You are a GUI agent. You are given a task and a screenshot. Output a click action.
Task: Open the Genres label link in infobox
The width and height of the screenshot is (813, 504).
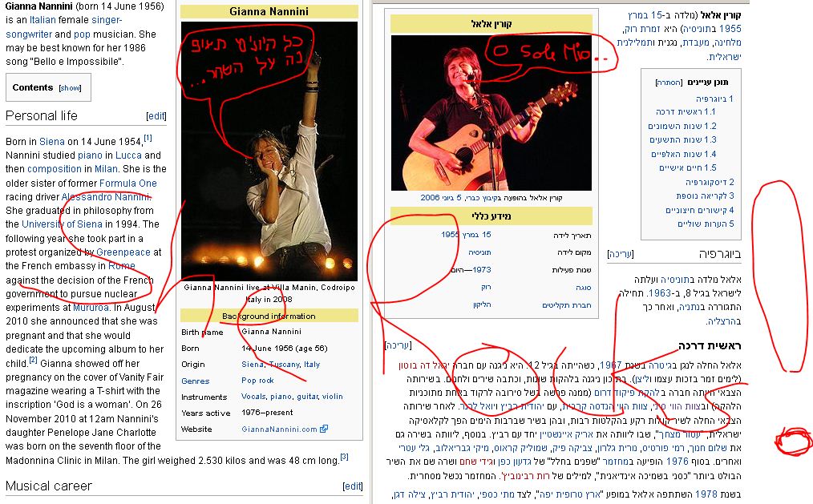pos(196,381)
